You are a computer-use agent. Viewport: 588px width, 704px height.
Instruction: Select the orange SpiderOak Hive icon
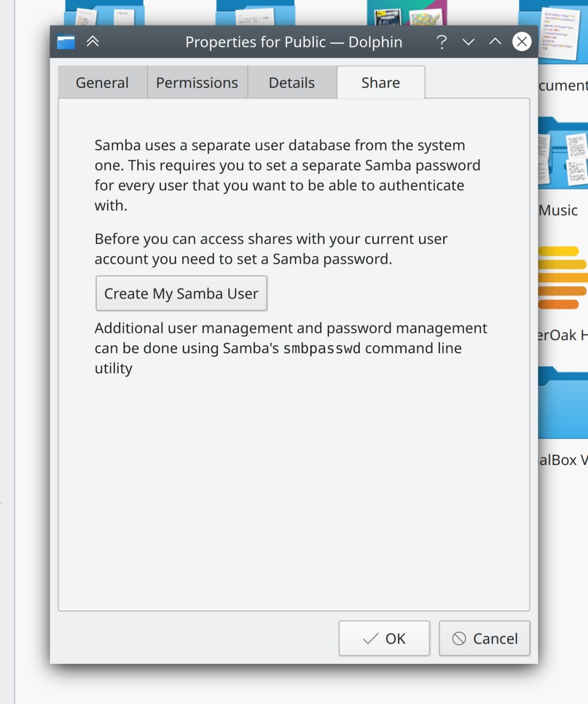562,278
